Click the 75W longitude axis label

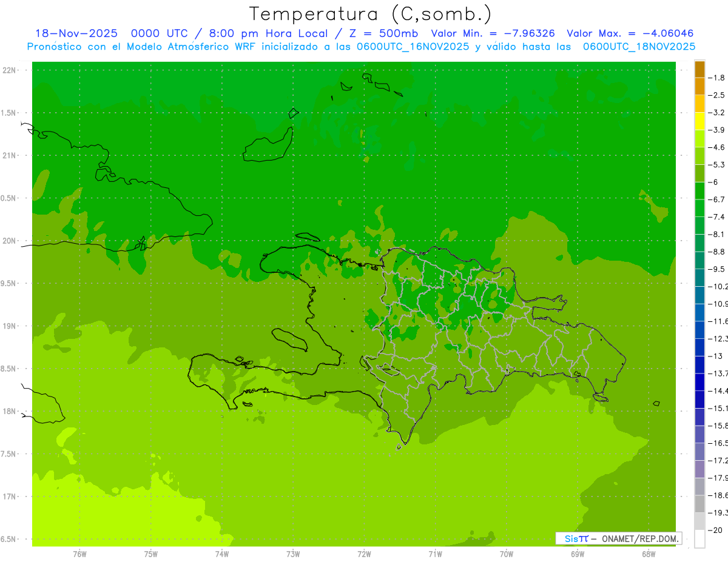[x=151, y=554]
